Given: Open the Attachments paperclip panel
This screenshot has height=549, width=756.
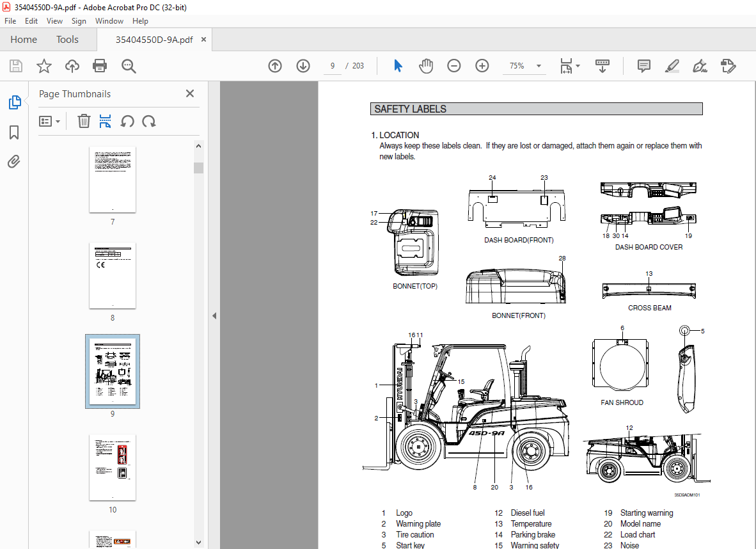Looking at the screenshot, I should click(14, 161).
